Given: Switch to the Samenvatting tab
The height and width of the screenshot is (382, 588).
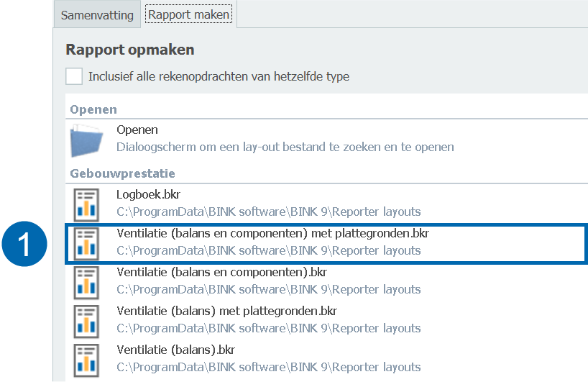Looking at the screenshot, I should pyautogui.click(x=96, y=15).
